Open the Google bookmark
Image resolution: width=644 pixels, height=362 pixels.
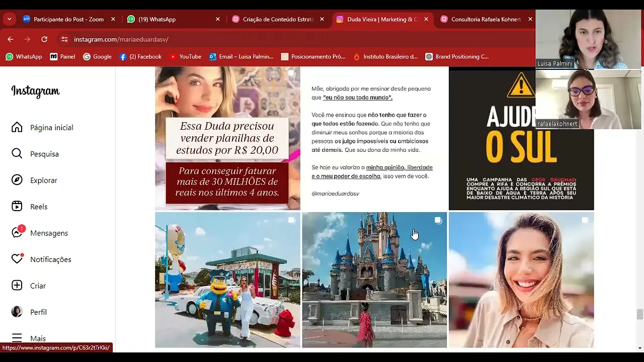pos(97,57)
